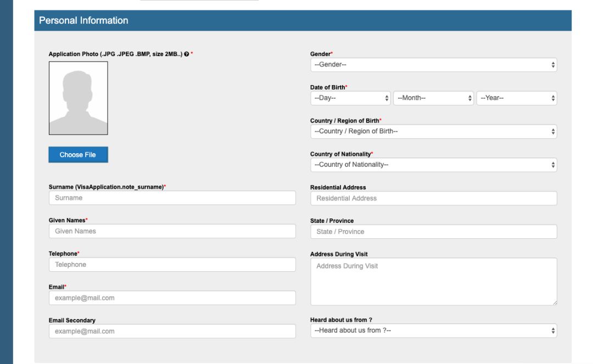Viewport: 593px width, 364px height.
Task: Focus the Residential Address field
Action: (x=433, y=198)
